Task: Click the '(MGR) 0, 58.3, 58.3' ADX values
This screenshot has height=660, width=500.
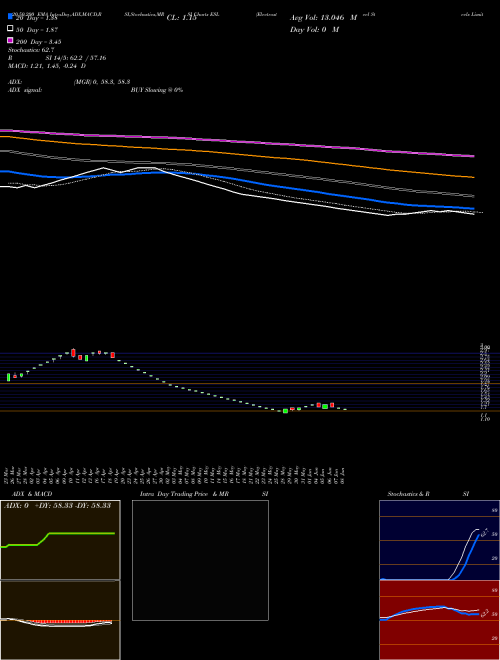Action: coord(102,82)
